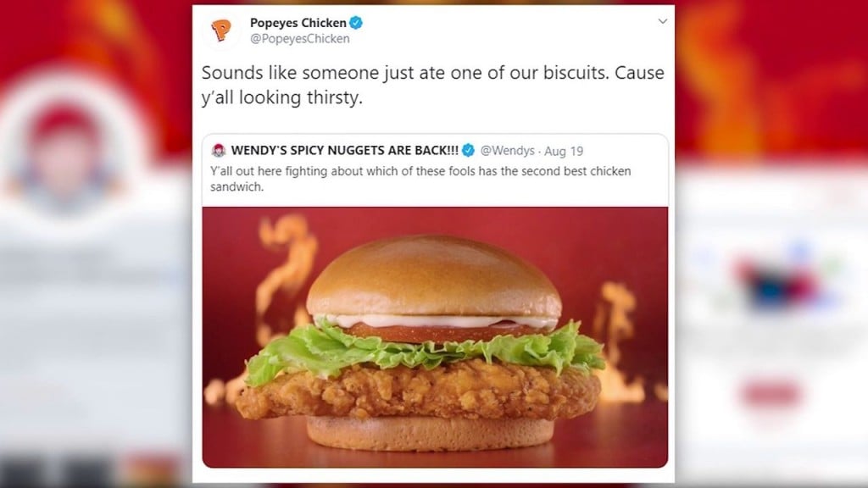Open the chicken sandwich photo
The image size is (868, 488).
(x=435, y=337)
